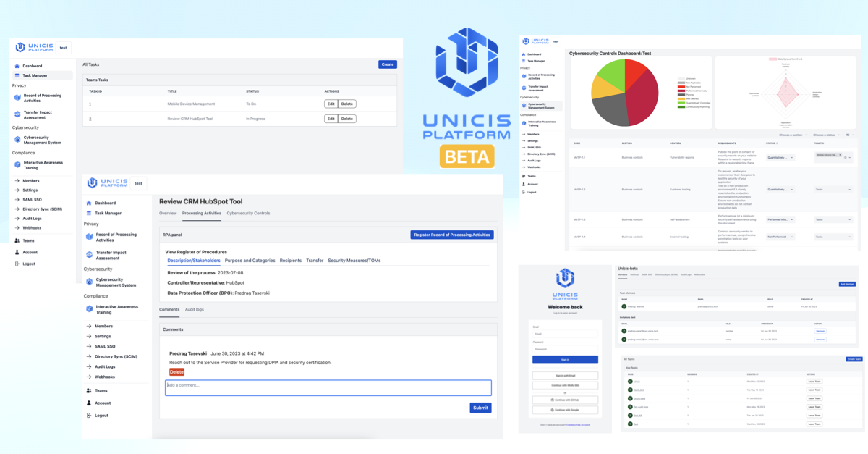The width and height of the screenshot is (868, 454).
Task: Open 'test' team selector in All Tasks header
Action: click(x=64, y=48)
